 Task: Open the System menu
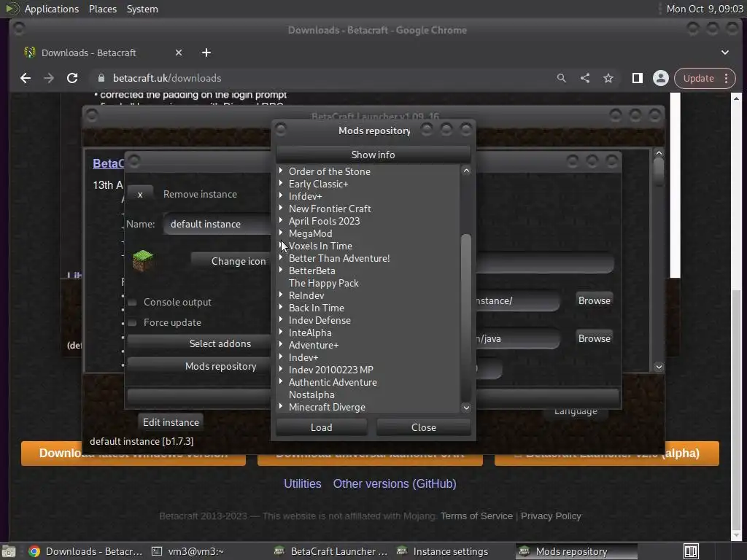click(x=142, y=9)
